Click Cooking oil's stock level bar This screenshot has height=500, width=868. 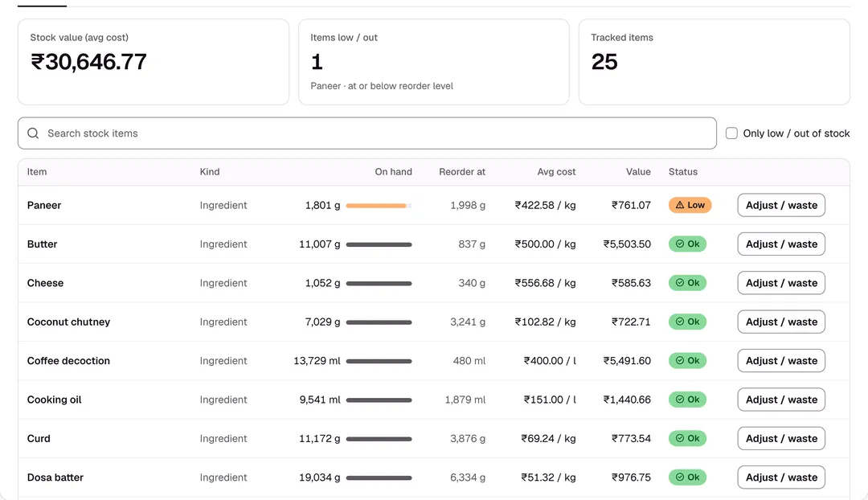pos(379,400)
